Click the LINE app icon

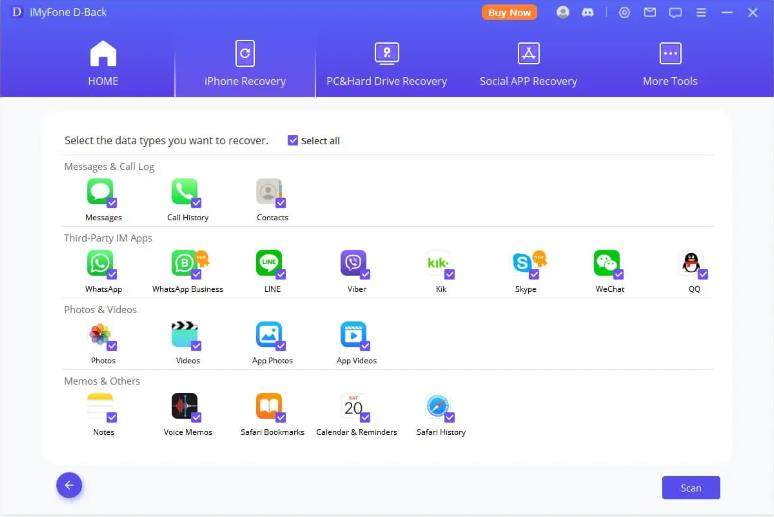pos(269,263)
